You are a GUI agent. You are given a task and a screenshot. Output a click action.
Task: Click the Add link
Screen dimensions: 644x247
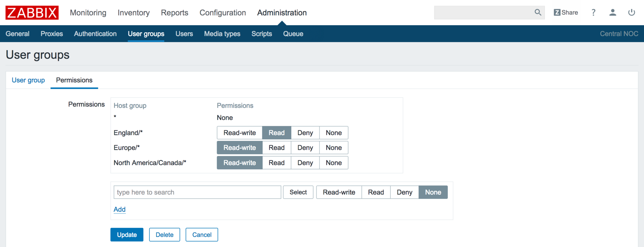pyautogui.click(x=119, y=209)
